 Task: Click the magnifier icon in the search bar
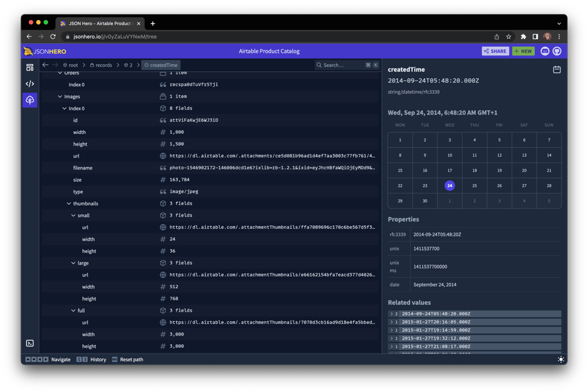pyautogui.click(x=319, y=65)
